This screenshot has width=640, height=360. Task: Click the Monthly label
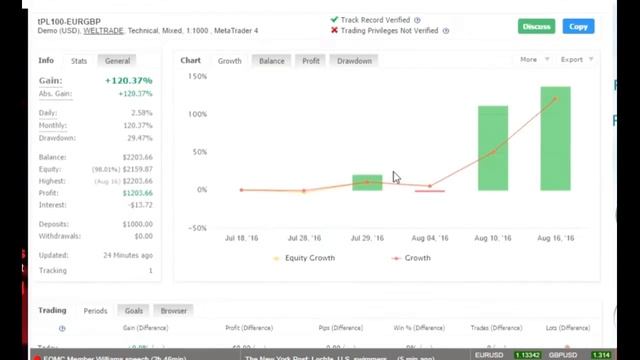[x=53, y=125]
